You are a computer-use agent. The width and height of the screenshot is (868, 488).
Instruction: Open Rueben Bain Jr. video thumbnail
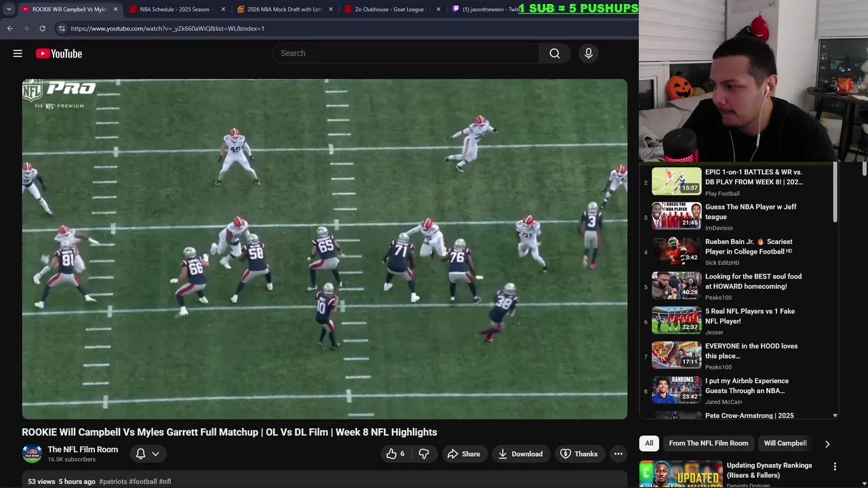pos(677,251)
